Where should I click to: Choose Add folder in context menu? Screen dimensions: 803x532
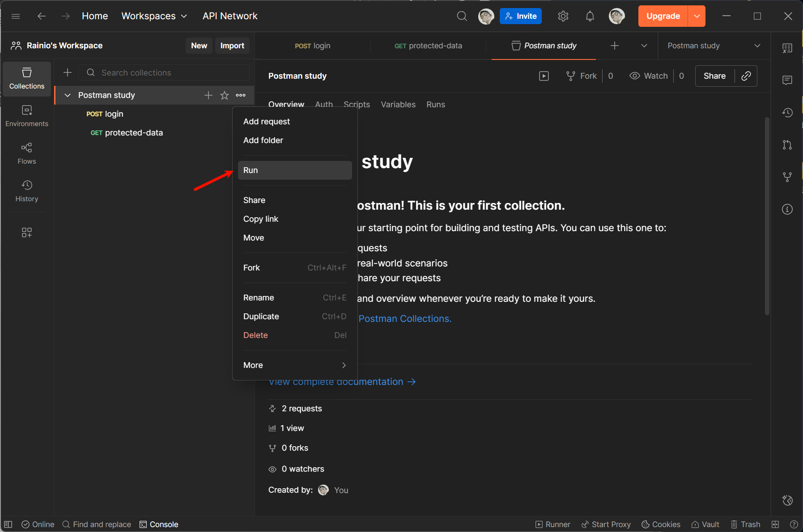point(295,140)
